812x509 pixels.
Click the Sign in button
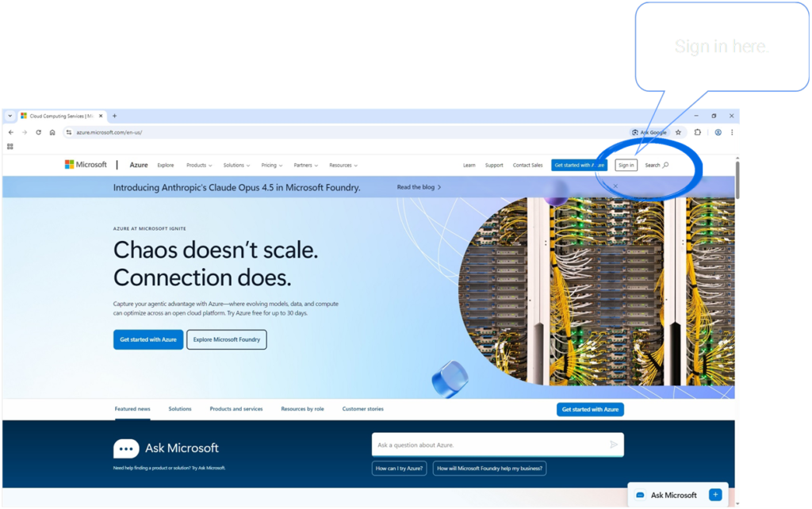(626, 165)
